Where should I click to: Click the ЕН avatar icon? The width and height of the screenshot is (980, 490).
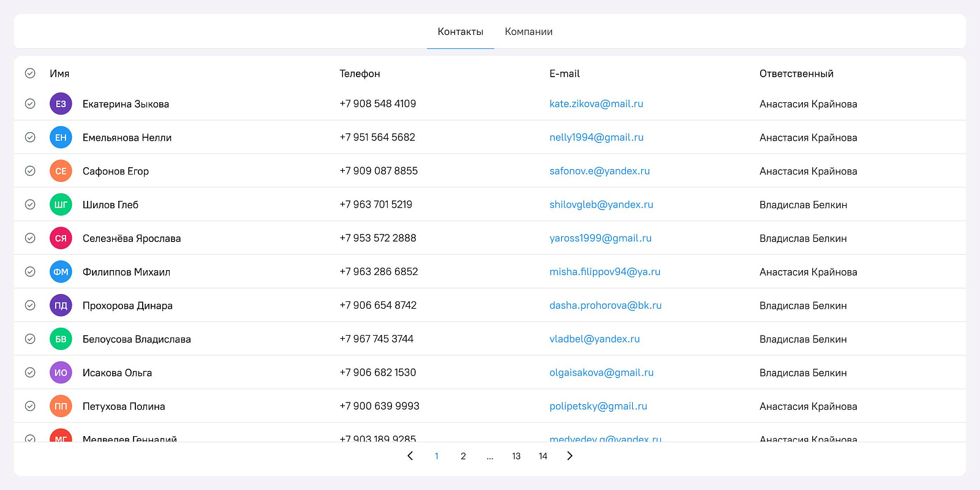click(61, 138)
